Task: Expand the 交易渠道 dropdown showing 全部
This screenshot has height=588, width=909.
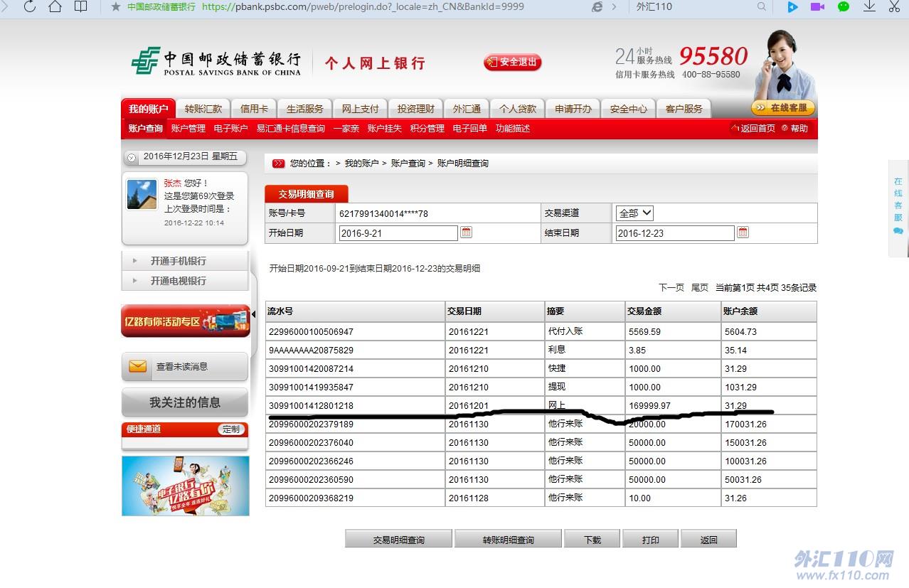Action: pos(634,213)
